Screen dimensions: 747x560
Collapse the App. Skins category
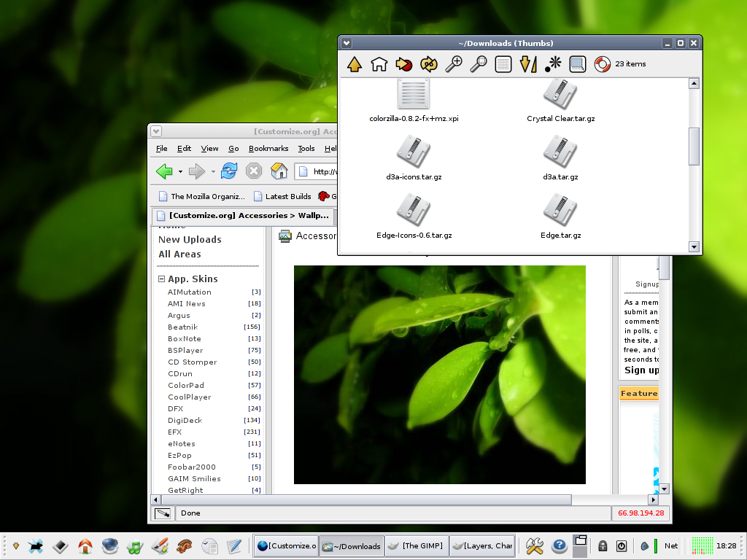[x=161, y=279]
